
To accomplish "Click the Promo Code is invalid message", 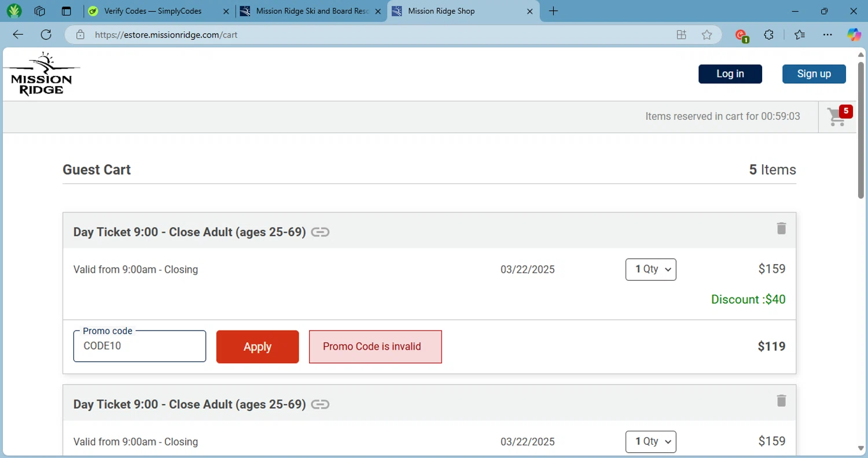I will [376, 347].
